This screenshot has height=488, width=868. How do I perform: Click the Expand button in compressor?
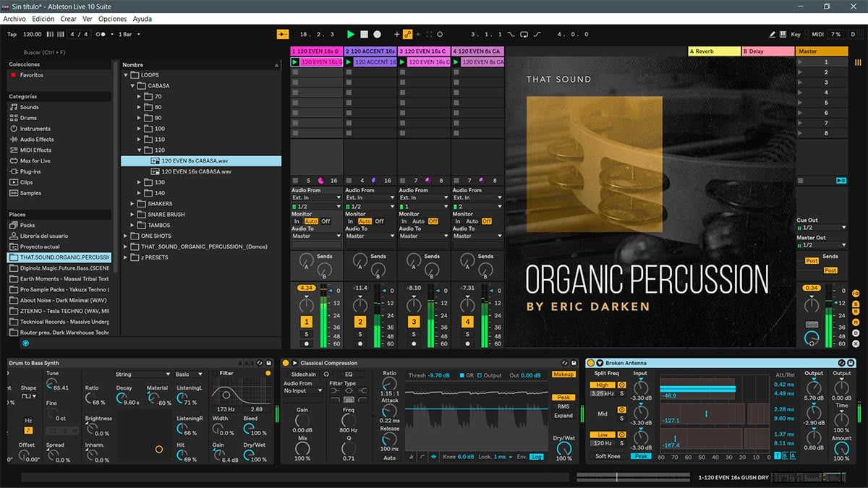click(x=563, y=416)
